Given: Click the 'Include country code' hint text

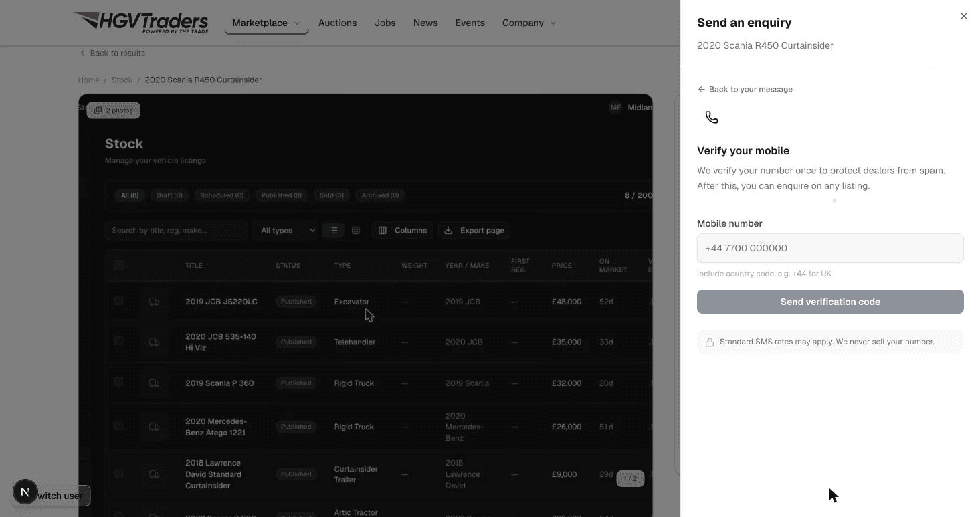Looking at the screenshot, I should (x=764, y=274).
